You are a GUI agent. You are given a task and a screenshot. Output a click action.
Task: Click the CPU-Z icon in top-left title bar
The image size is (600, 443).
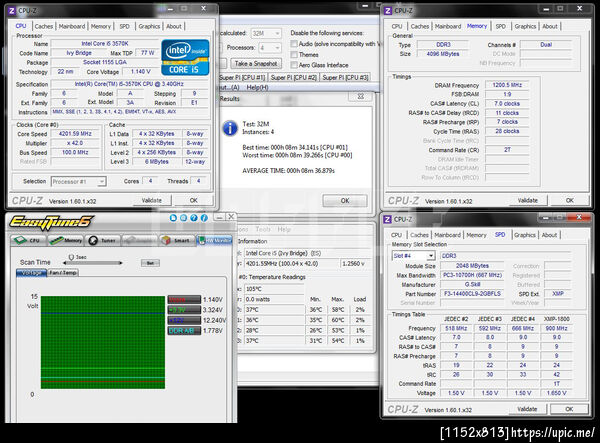pos(12,10)
